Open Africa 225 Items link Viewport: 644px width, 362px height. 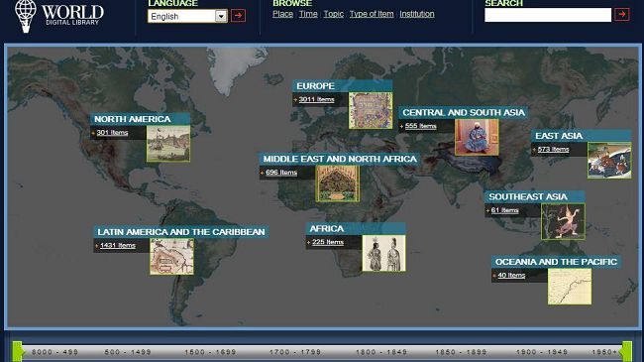328,242
